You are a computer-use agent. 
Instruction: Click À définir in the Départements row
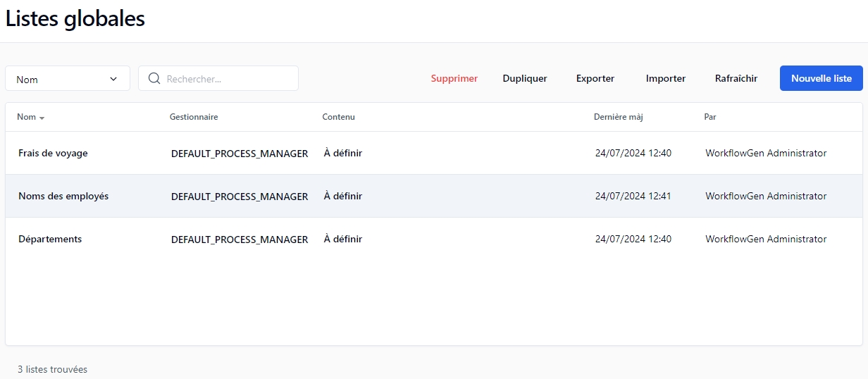pyautogui.click(x=343, y=240)
